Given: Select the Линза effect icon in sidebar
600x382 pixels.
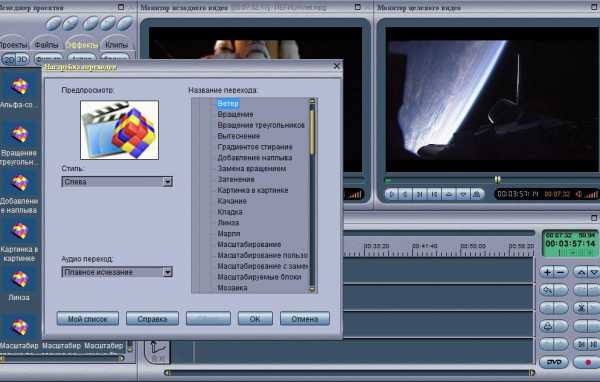Looking at the screenshot, I should pyautogui.click(x=20, y=279).
